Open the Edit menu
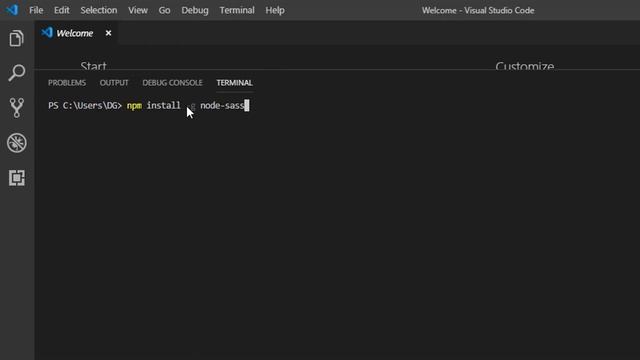Image resolution: width=640 pixels, height=360 pixels. [62, 10]
